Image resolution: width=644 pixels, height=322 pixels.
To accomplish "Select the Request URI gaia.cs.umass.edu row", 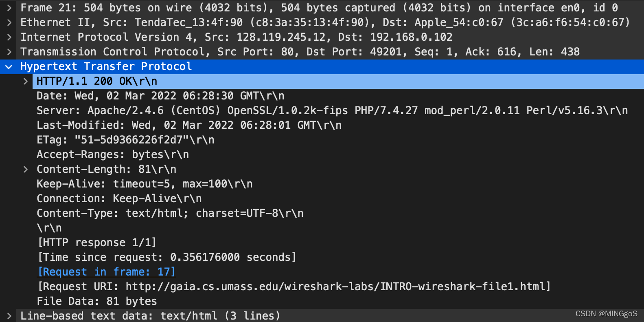I will [294, 286].
